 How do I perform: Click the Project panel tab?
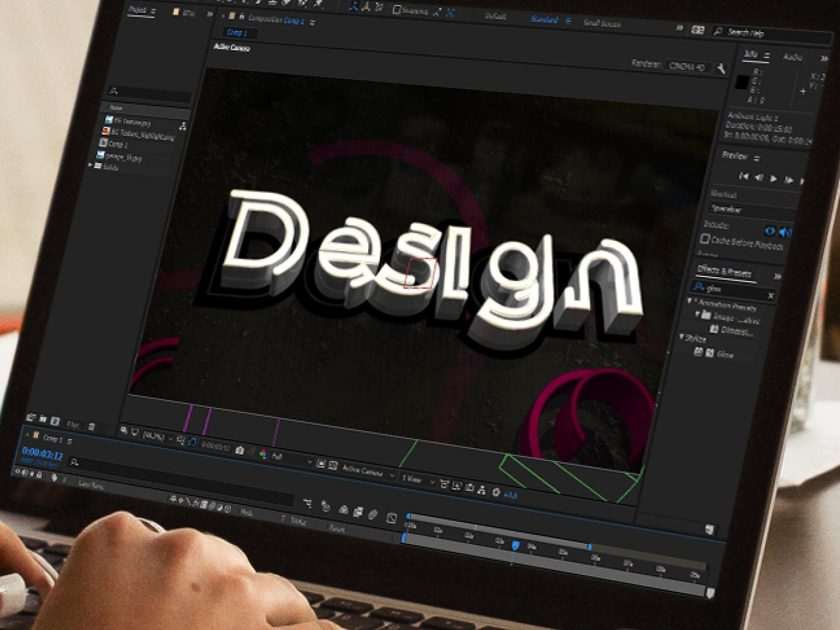[x=137, y=10]
